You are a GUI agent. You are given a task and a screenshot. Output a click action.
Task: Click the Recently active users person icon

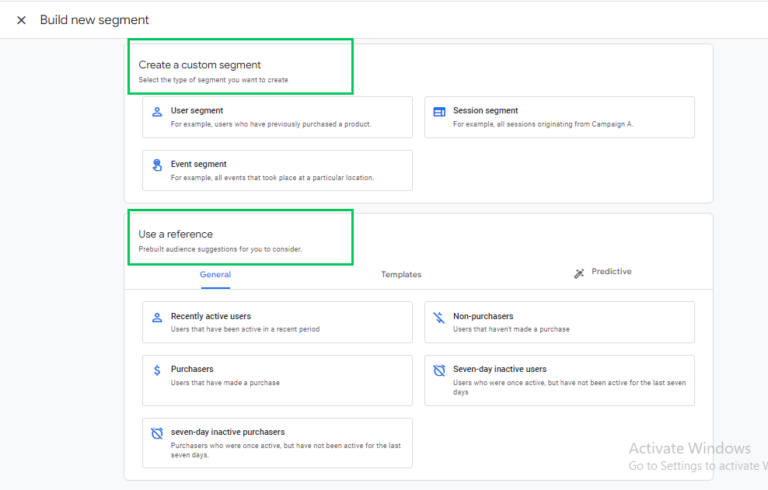[x=157, y=318]
